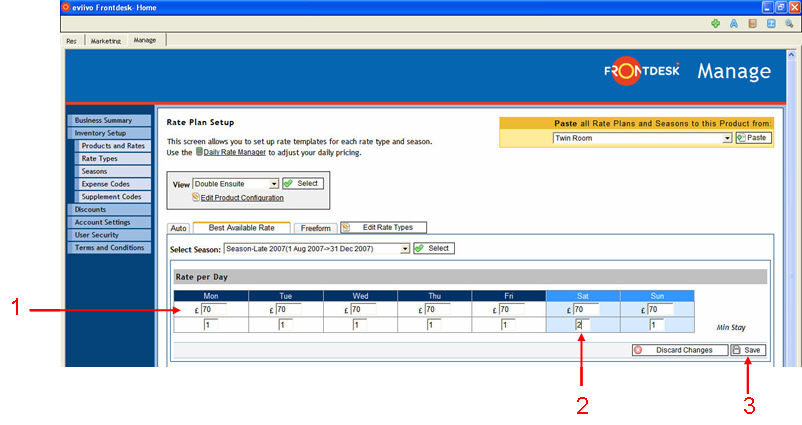Viewport: 802px width, 425px height.
Task: Click the blue letter A toolbar icon
Action: (x=734, y=23)
